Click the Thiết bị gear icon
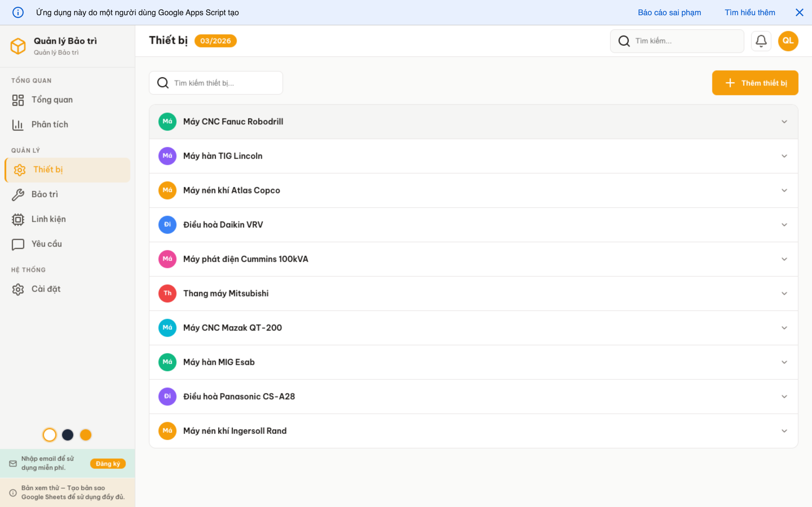Viewport: 812px width, 507px height. pos(20,170)
